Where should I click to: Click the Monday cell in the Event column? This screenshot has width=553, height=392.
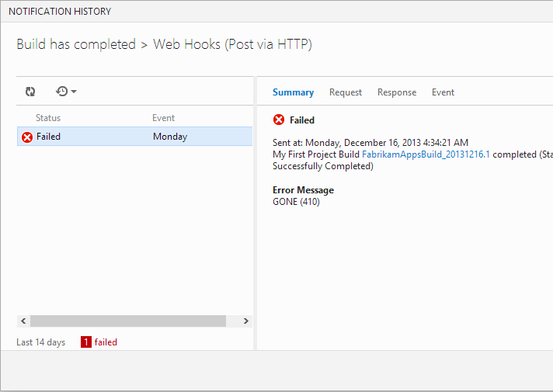pyautogui.click(x=170, y=137)
